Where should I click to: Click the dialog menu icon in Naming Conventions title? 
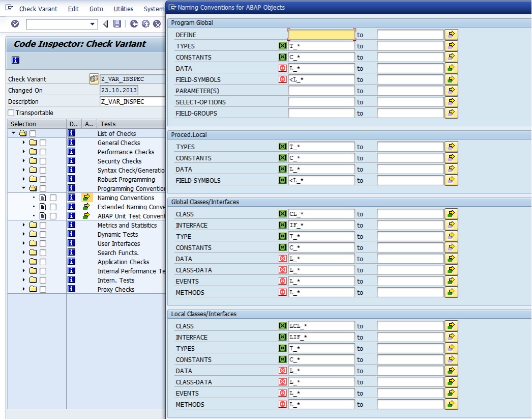(172, 7)
